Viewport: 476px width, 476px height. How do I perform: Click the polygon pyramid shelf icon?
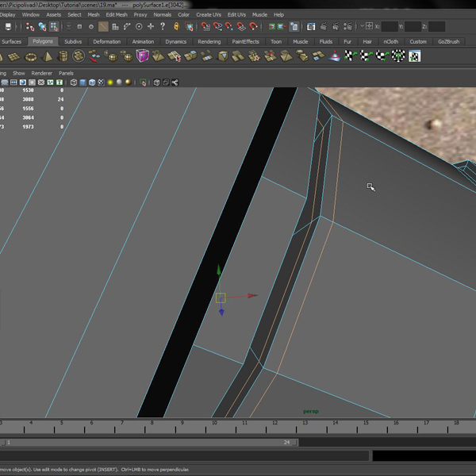click(47, 56)
